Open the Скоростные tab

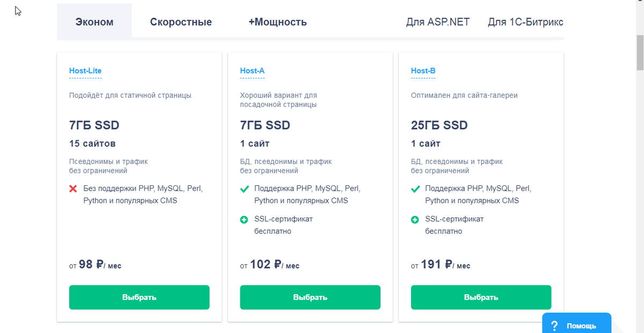point(181,22)
